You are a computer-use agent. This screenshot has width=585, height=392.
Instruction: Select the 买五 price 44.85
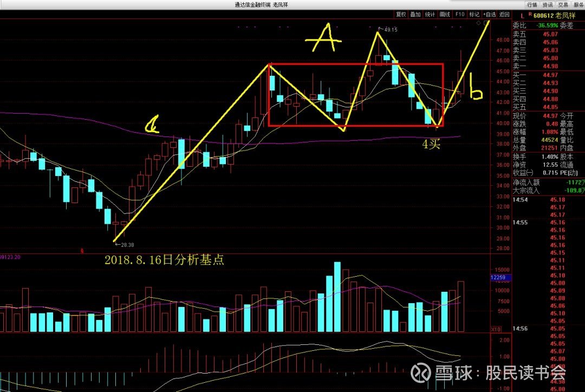550,107
